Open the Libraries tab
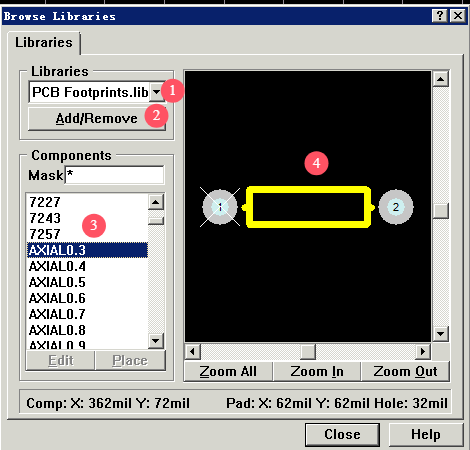The image size is (470, 450). 44,43
